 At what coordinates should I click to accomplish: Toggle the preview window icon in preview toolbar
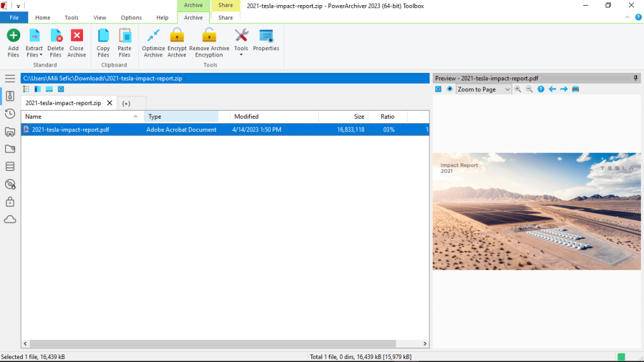(x=438, y=89)
